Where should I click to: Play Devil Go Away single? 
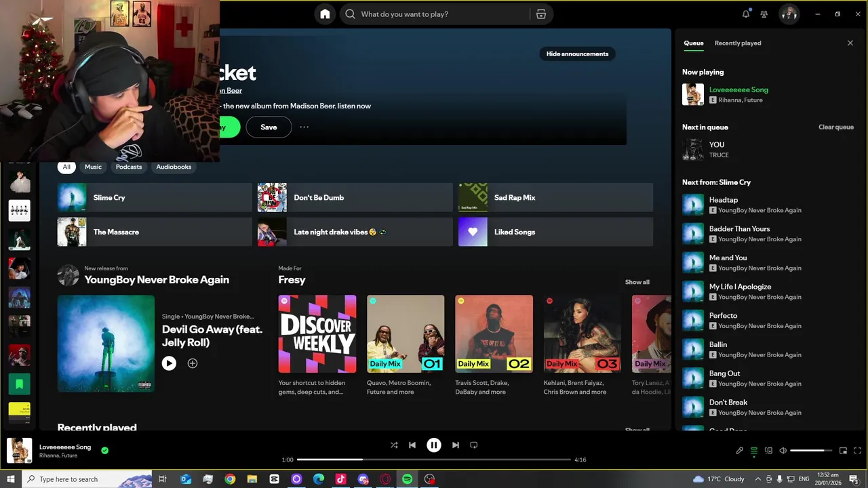pyautogui.click(x=169, y=363)
